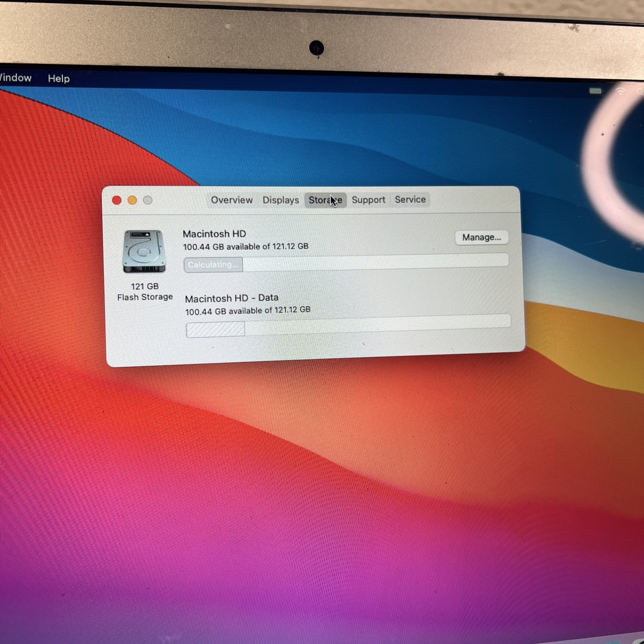Click "121 GB Flash Storage" label
Viewport: 644px width, 644px height.
145,292
